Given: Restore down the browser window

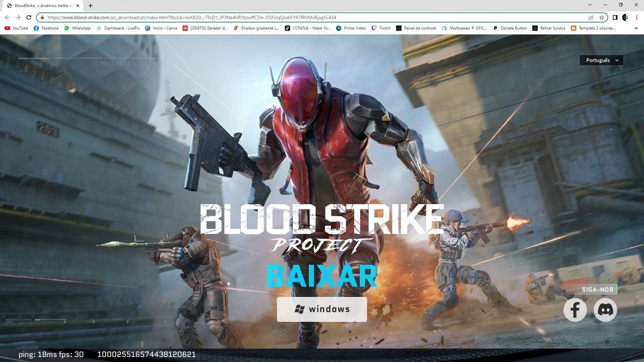Looking at the screenshot, I should pyautogui.click(x=621, y=5).
